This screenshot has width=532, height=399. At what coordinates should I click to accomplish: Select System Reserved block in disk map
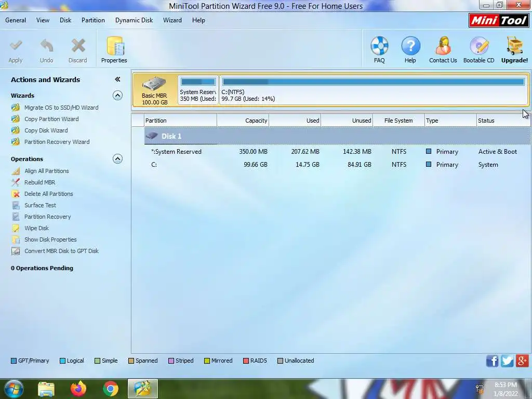click(198, 90)
